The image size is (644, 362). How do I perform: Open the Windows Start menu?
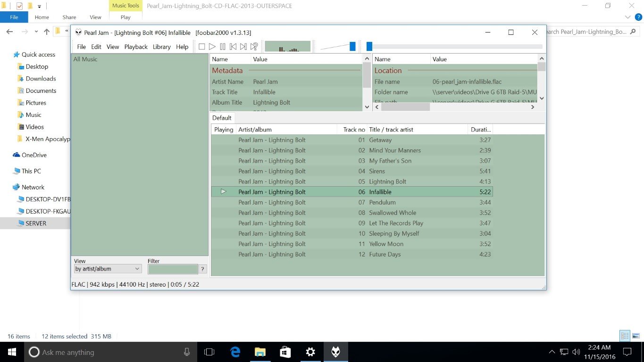click(11, 352)
